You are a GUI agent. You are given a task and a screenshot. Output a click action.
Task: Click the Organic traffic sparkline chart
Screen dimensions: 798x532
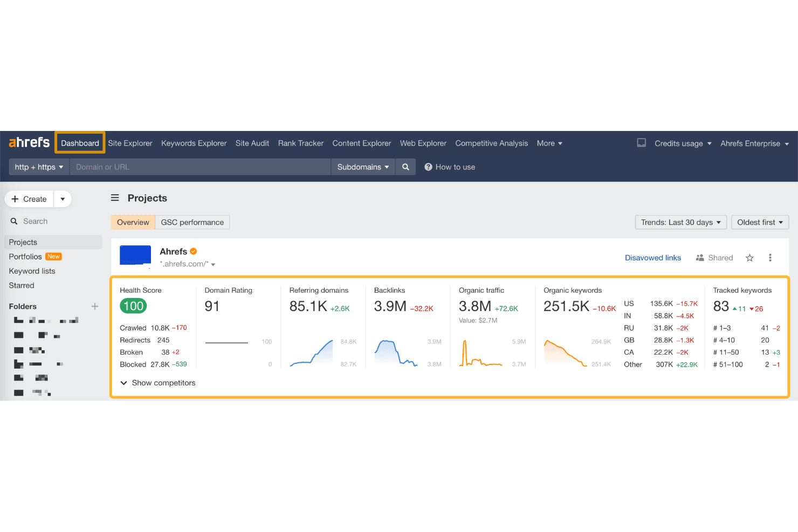click(480, 353)
